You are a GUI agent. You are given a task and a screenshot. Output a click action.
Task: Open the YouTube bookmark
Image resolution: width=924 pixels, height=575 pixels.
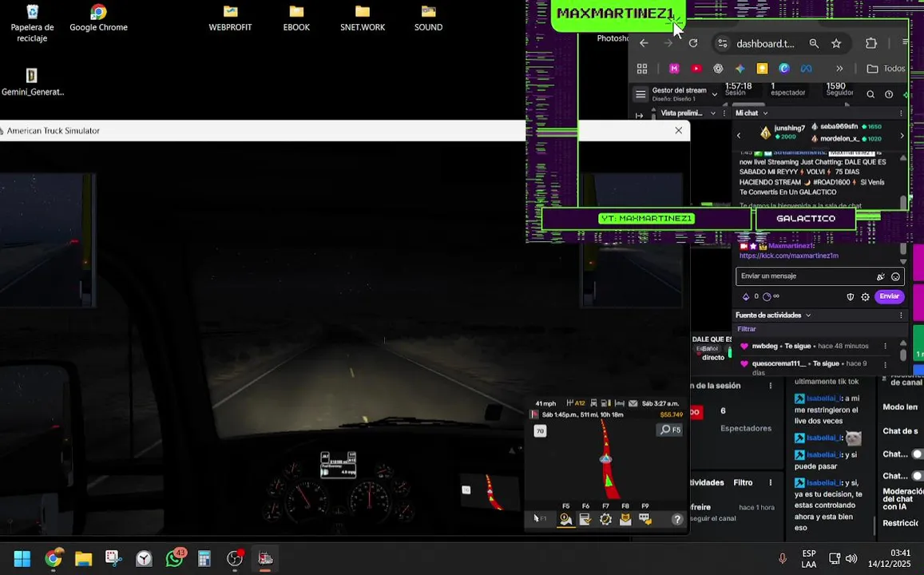coord(696,69)
